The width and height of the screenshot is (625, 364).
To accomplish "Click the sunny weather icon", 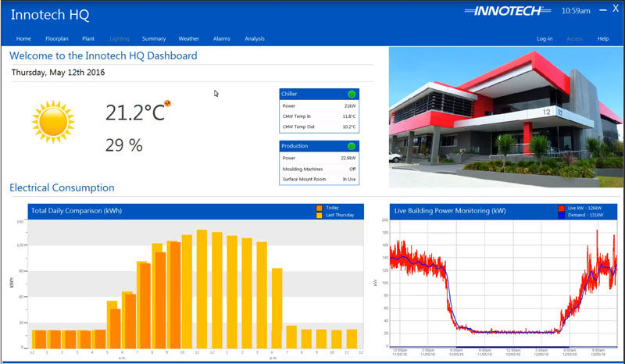I will click(53, 122).
